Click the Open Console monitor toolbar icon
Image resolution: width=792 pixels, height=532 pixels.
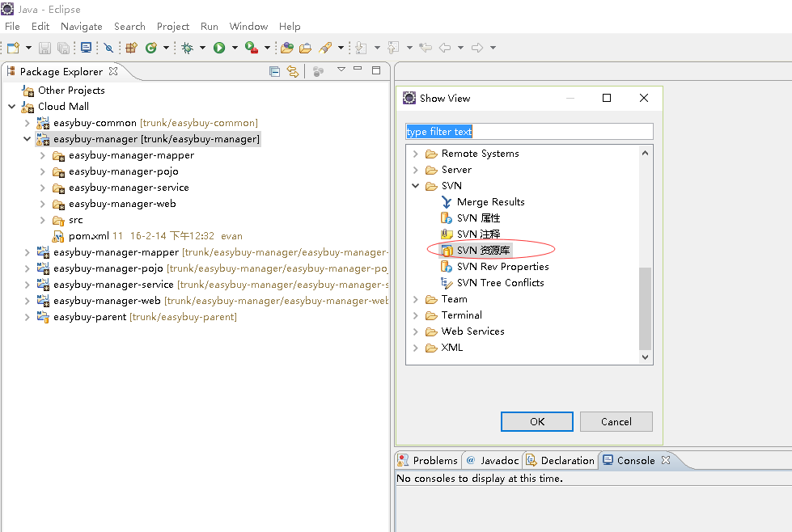[86, 48]
